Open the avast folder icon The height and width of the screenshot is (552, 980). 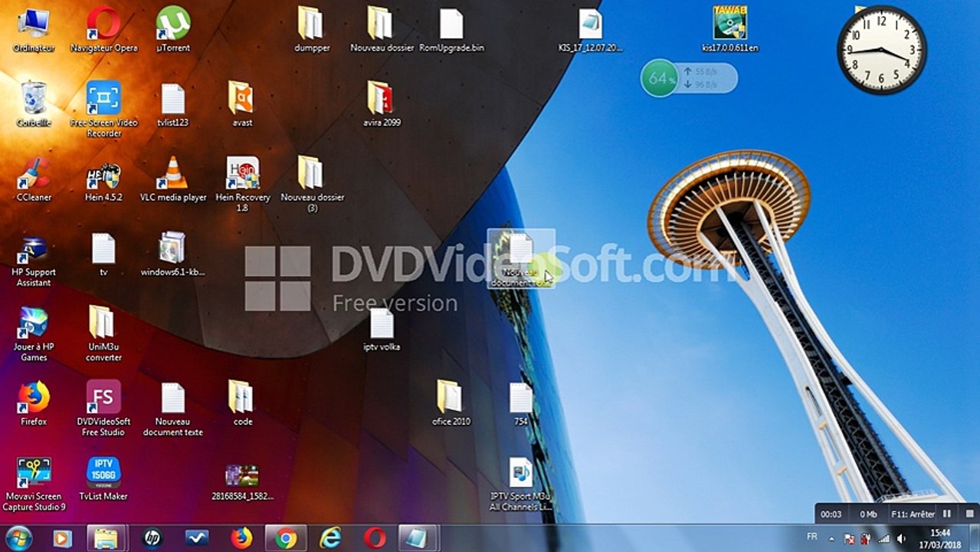[242, 103]
